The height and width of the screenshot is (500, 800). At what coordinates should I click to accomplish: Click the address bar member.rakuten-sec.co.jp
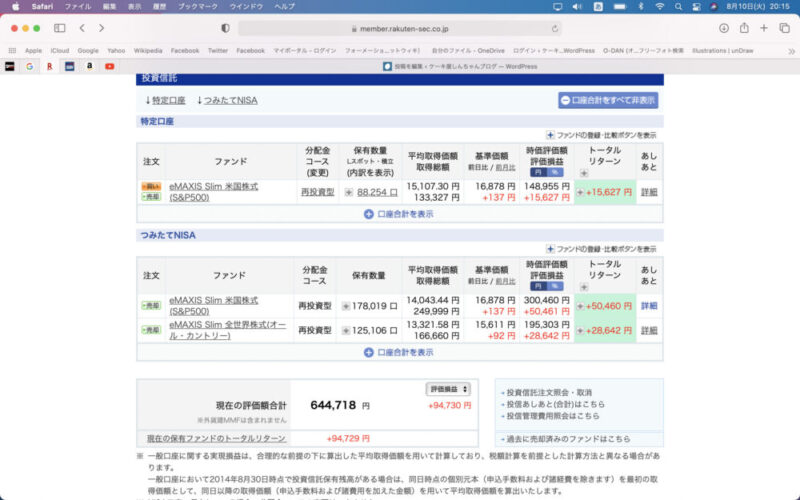tap(399, 29)
